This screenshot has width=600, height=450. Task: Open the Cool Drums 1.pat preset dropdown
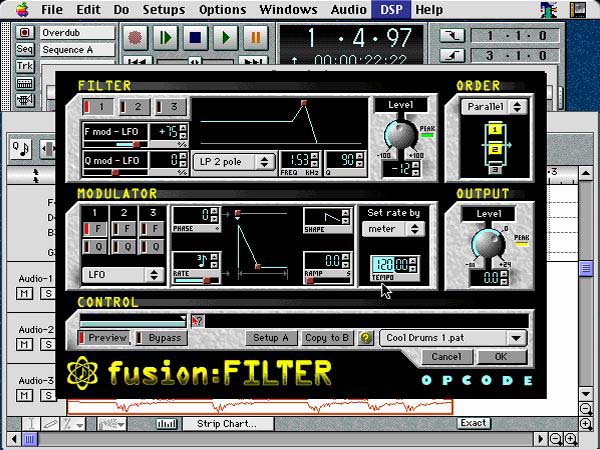click(x=453, y=339)
